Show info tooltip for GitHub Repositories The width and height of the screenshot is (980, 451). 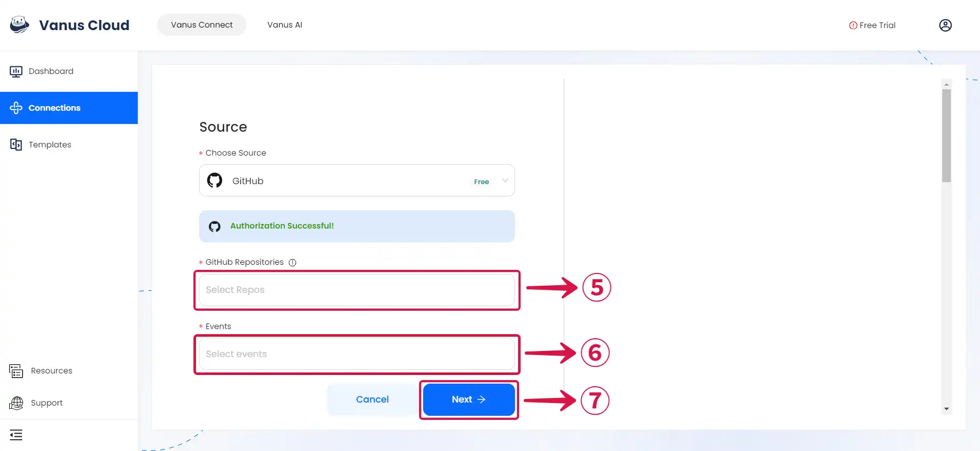coord(292,263)
